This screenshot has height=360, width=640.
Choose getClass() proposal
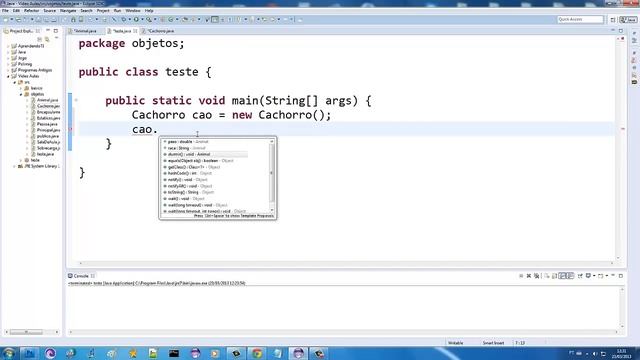click(x=191, y=167)
